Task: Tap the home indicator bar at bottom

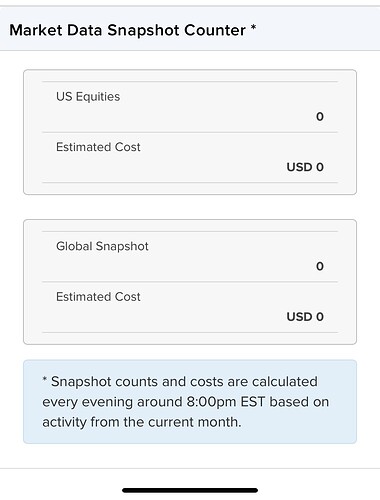Action: [190, 490]
